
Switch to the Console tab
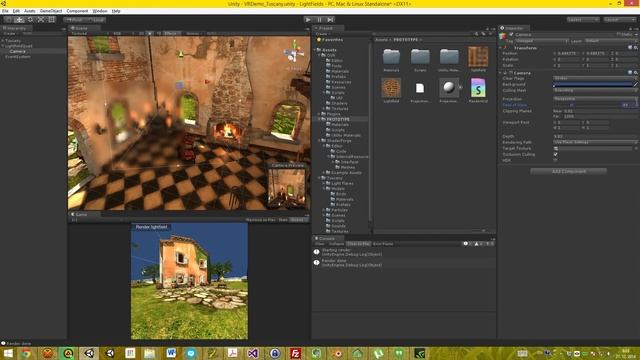click(327, 238)
